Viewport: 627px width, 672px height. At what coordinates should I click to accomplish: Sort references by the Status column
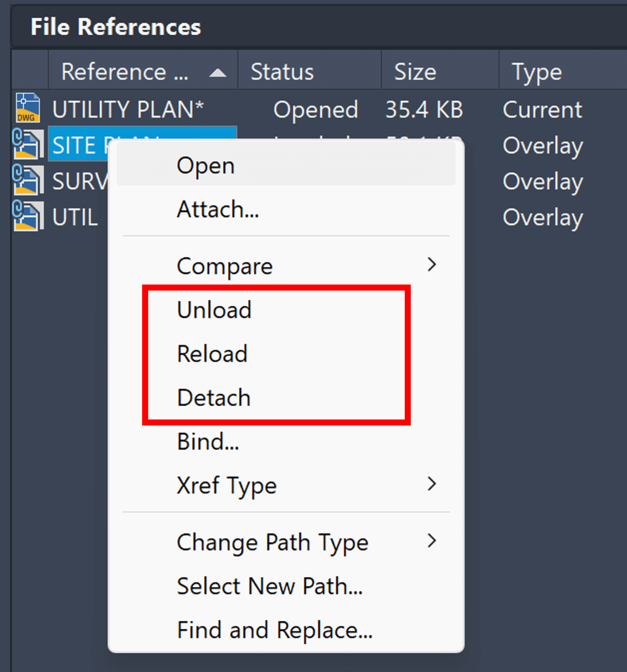click(282, 72)
